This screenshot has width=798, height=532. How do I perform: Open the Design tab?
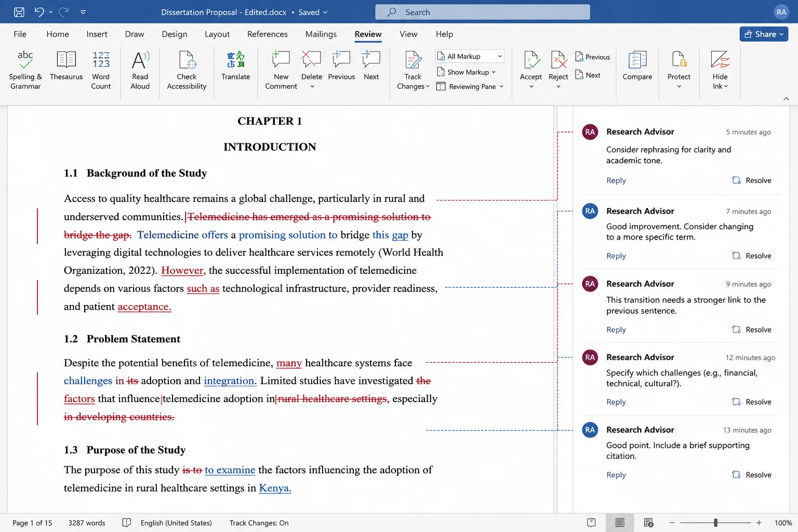pyautogui.click(x=175, y=34)
